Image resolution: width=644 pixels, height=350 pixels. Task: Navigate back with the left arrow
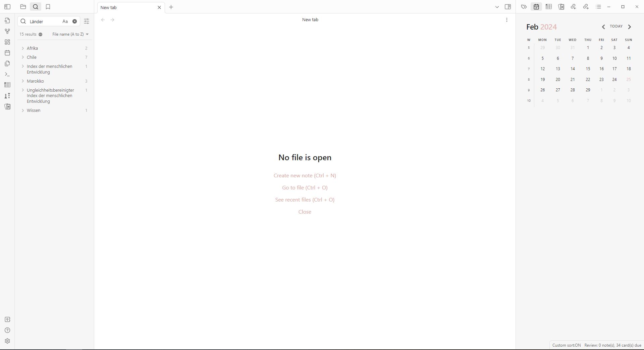click(103, 20)
